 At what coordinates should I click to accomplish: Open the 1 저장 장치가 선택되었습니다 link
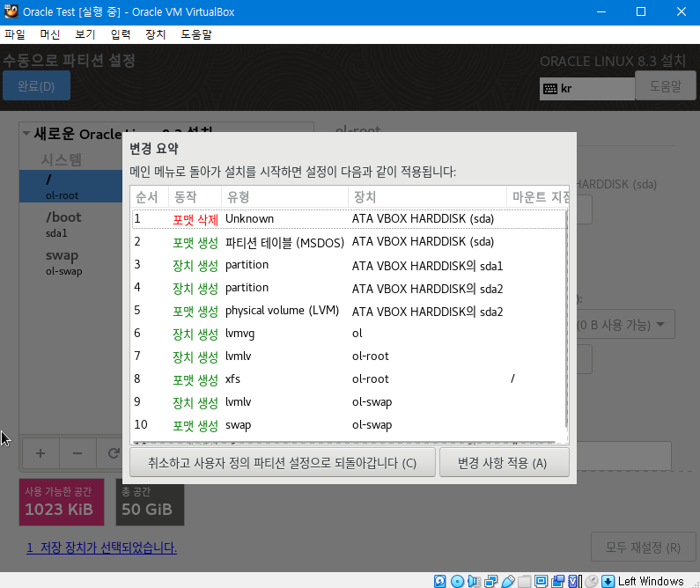tap(102, 548)
